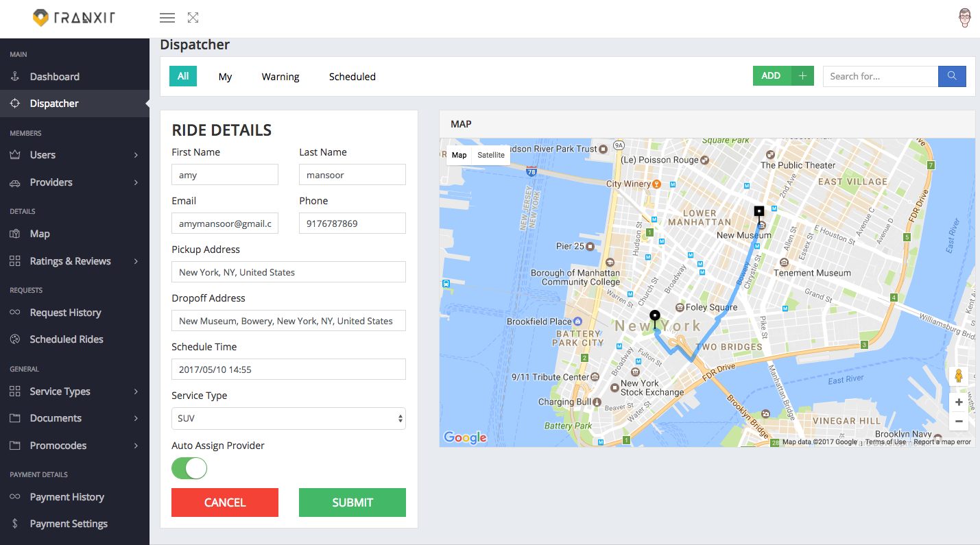Click the Schedule Time field
Viewport: 980px width, 545px height.
[x=289, y=370]
